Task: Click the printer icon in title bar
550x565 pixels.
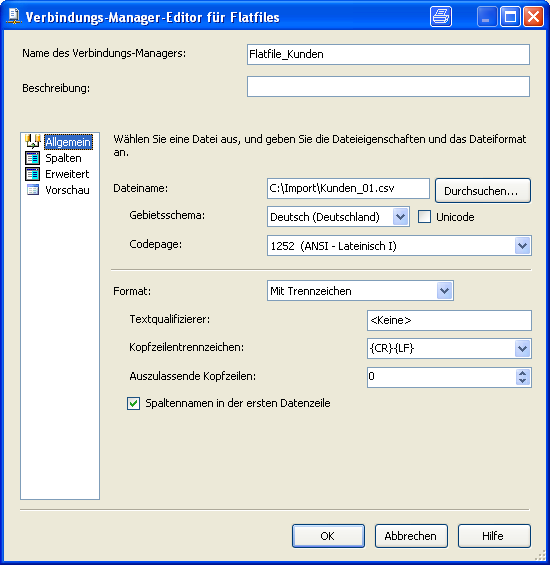Action: 441,17
